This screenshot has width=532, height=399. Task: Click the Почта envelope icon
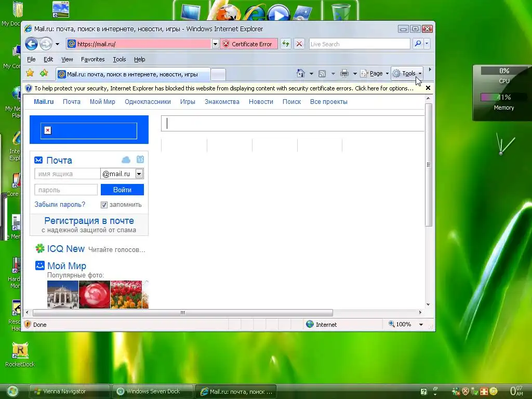38,160
